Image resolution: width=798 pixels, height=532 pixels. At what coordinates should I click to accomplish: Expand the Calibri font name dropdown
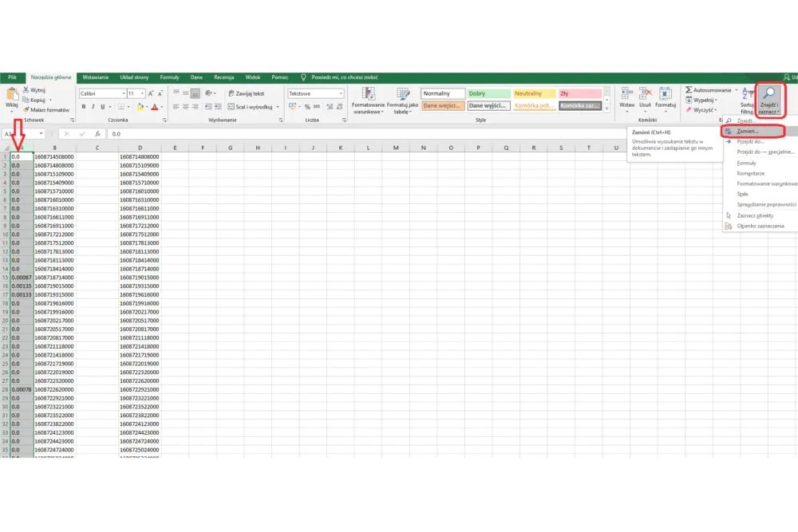[x=124, y=93]
